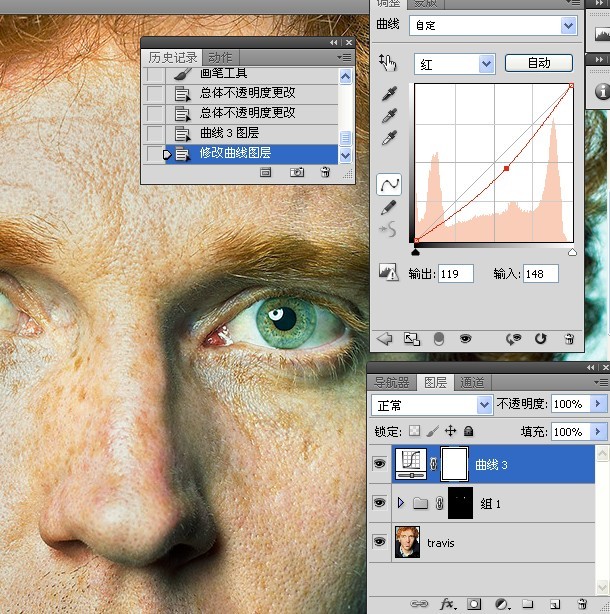Screen dimensions: 610x614
Task: Delete layer trash icon in Layers panel
Action: pyautogui.click(x=583, y=604)
